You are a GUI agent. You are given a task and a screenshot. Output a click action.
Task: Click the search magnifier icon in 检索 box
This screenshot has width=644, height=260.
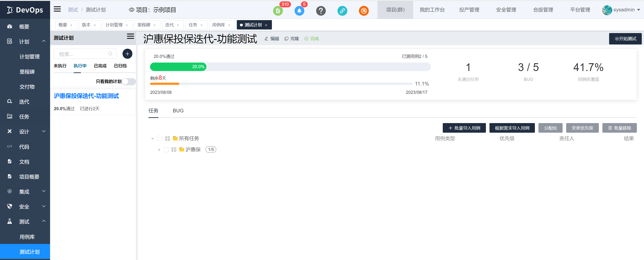pos(110,54)
